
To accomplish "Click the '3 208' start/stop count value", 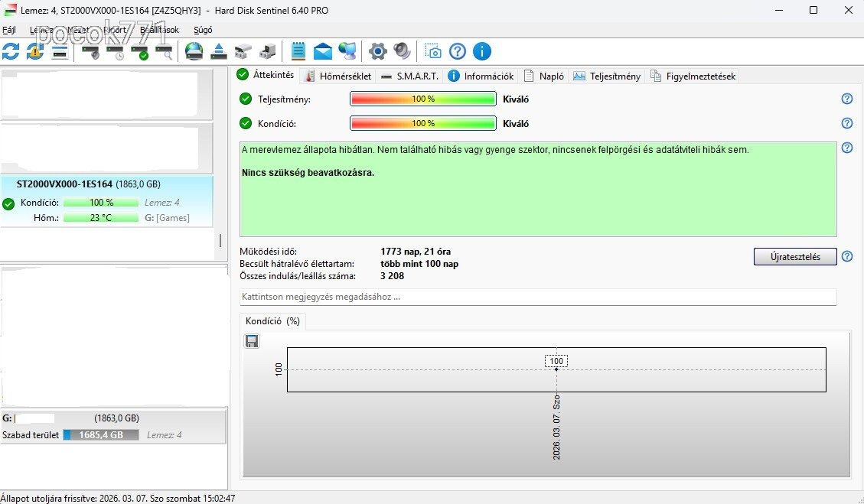I will 393,276.
